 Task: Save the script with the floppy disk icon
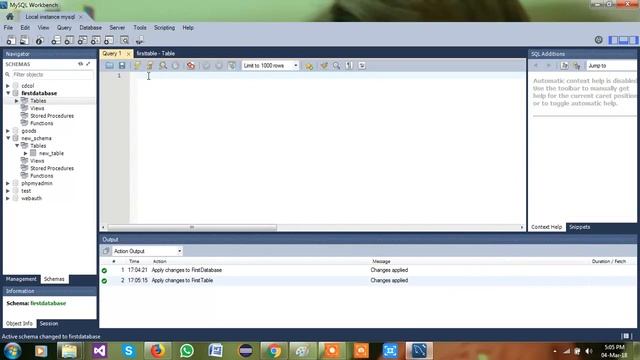tap(122, 65)
